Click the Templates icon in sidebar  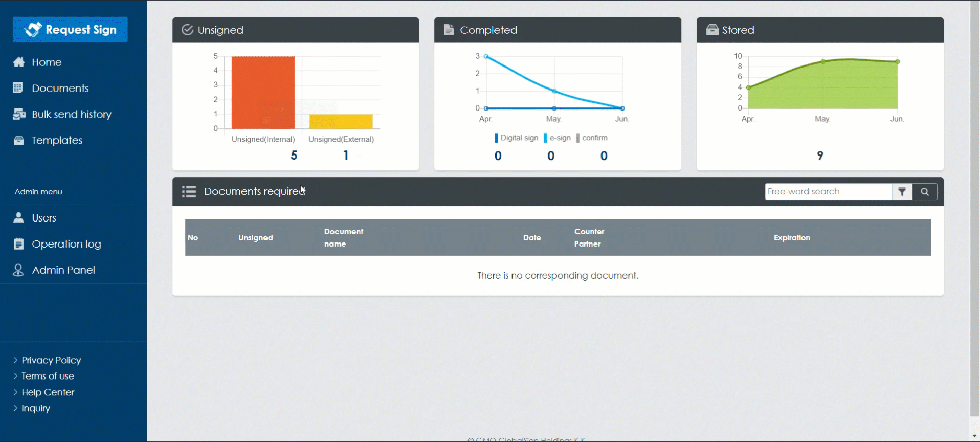[x=19, y=140]
